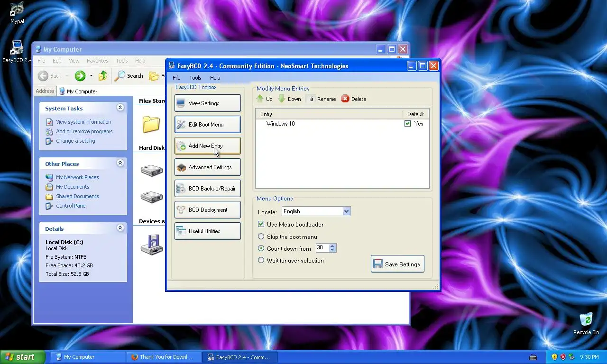Select the shared folder icon under Files Stored

pos(151,124)
